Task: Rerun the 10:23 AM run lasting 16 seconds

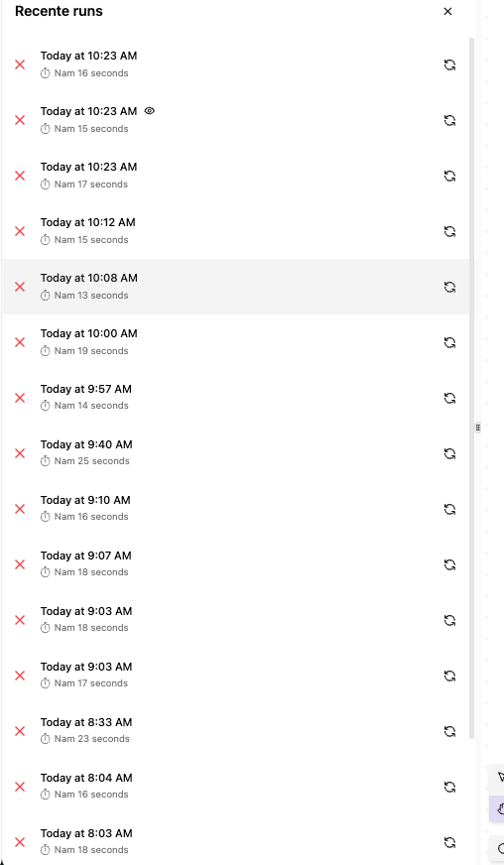Action: 449,65
